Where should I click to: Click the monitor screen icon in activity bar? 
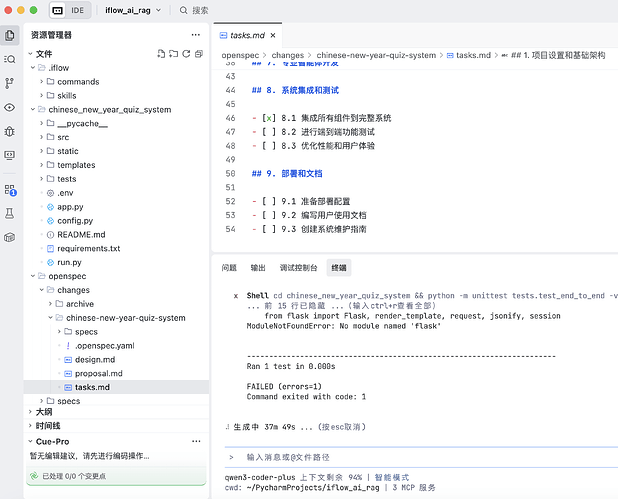9,155
